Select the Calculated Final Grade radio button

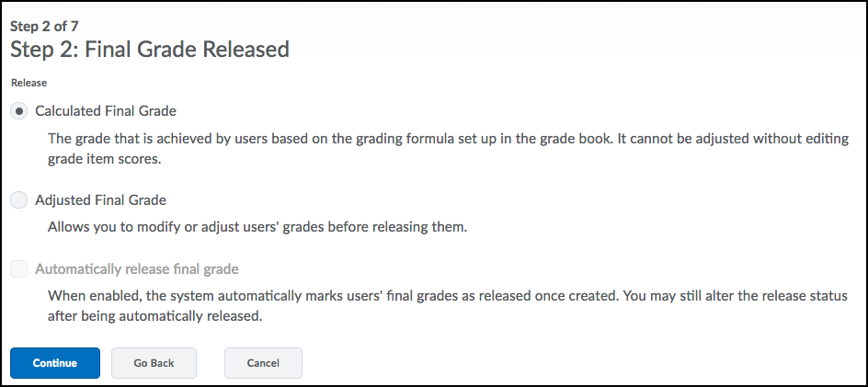18,111
